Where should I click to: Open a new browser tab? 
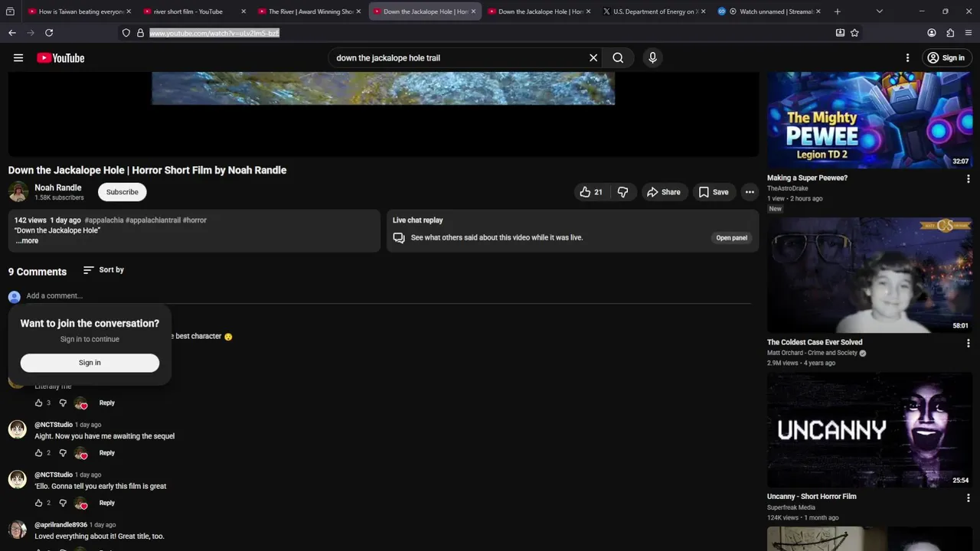837,11
